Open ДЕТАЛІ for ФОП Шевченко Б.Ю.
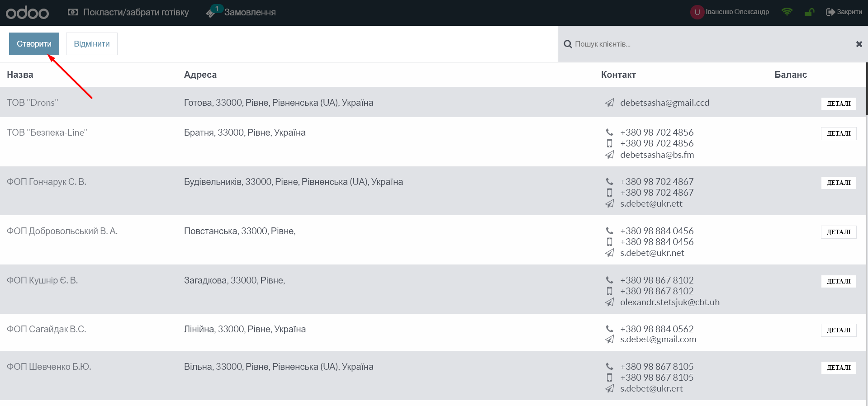Image resolution: width=868 pixels, height=406 pixels. click(838, 368)
